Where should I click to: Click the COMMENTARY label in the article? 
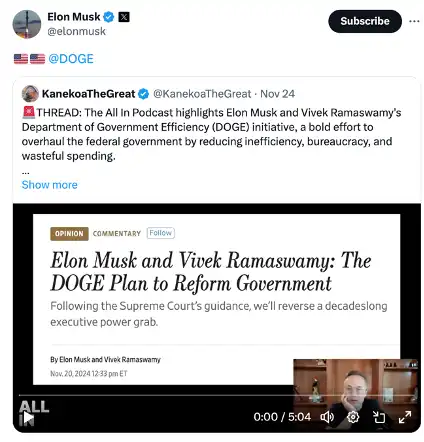[x=117, y=234]
